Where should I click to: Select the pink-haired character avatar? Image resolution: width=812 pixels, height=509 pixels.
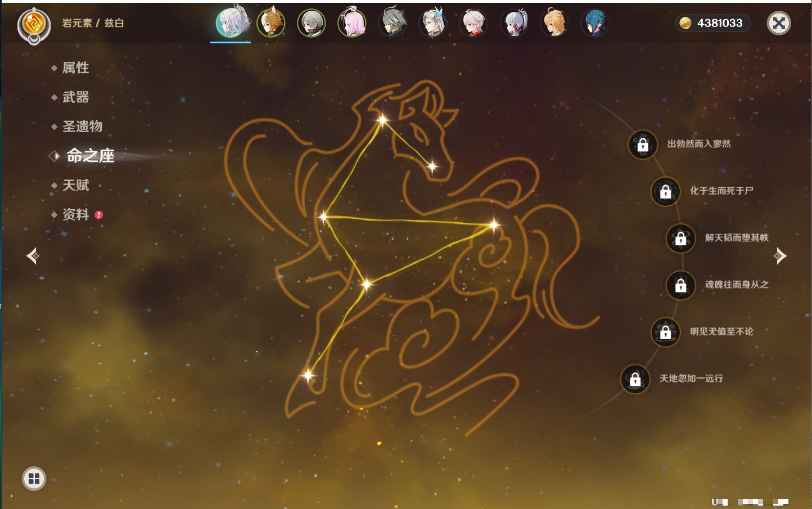pos(352,23)
